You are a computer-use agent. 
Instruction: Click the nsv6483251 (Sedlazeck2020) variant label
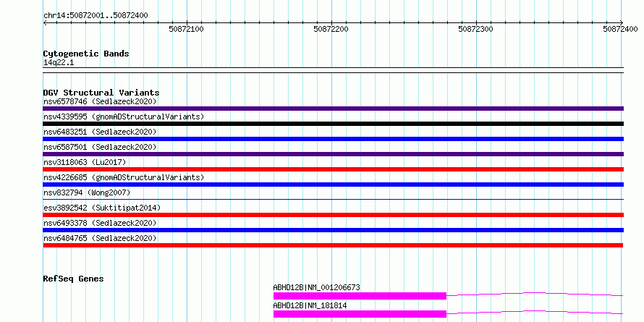tap(100, 132)
